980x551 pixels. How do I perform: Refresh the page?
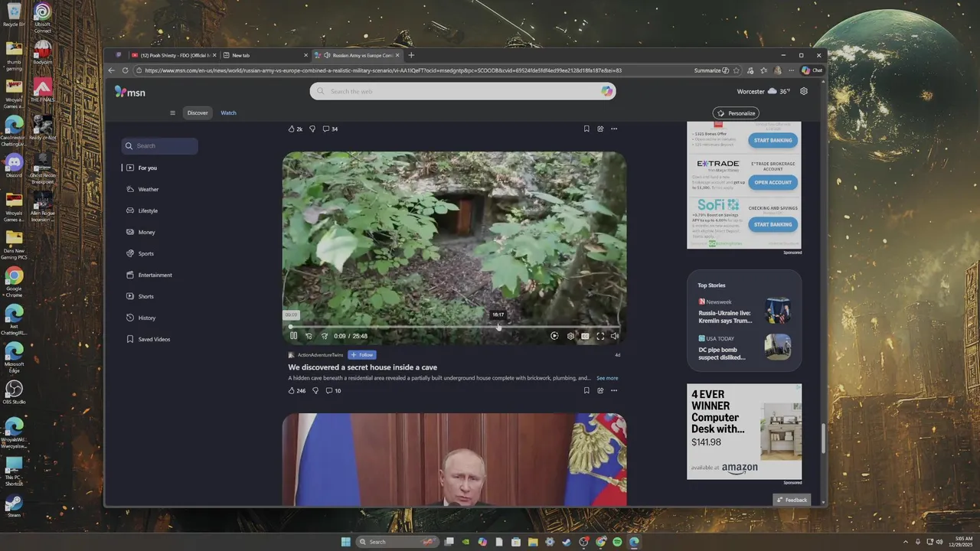[126, 70]
